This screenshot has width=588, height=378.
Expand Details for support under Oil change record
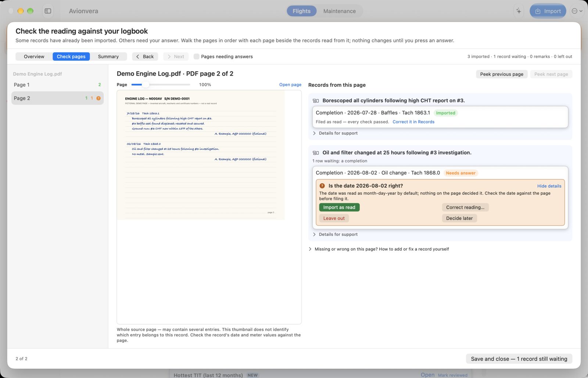(x=335, y=234)
